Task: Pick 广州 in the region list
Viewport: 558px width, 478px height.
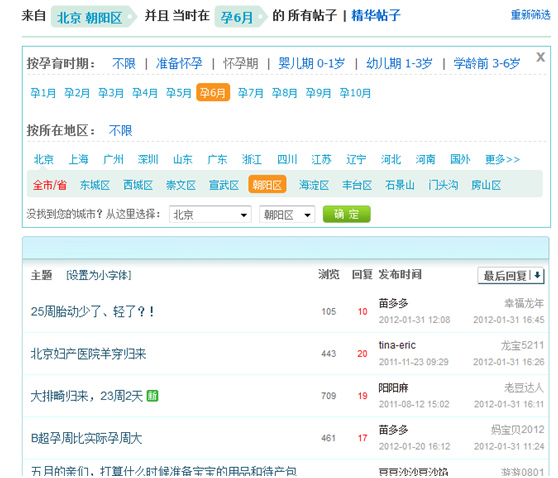Action: click(113, 159)
